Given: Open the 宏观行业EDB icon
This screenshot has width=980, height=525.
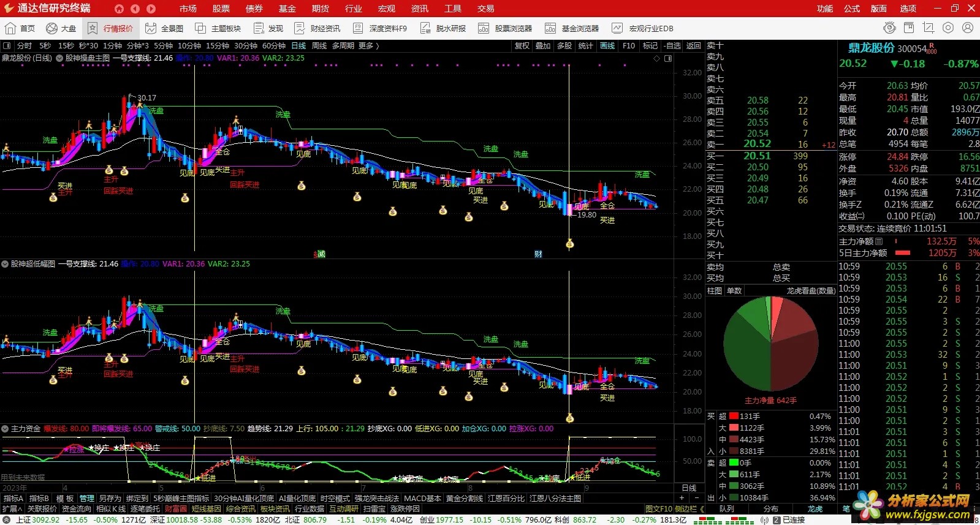Looking at the screenshot, I should [642, 28].
